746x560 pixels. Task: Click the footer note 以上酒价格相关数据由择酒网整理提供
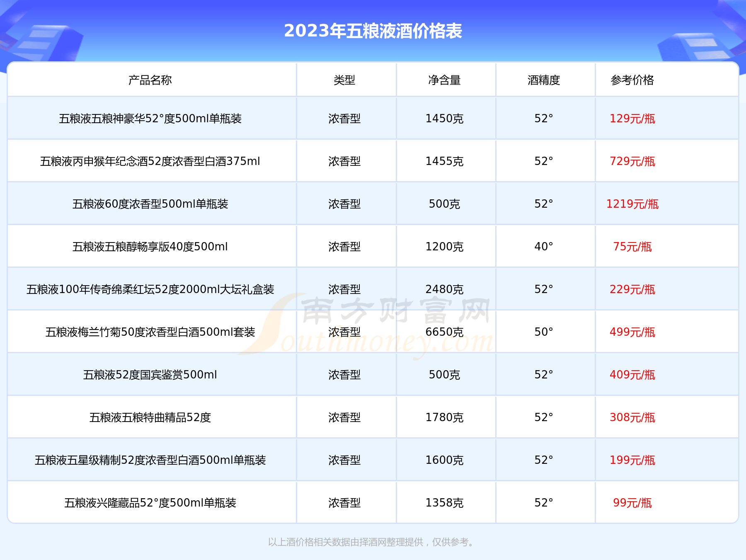pyautogui.click(x=346, y=542)
